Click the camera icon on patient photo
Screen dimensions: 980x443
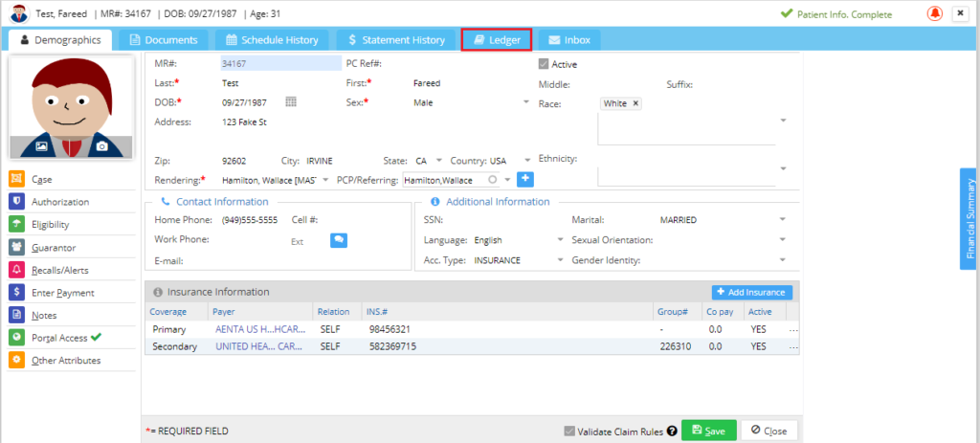[101, 146]
